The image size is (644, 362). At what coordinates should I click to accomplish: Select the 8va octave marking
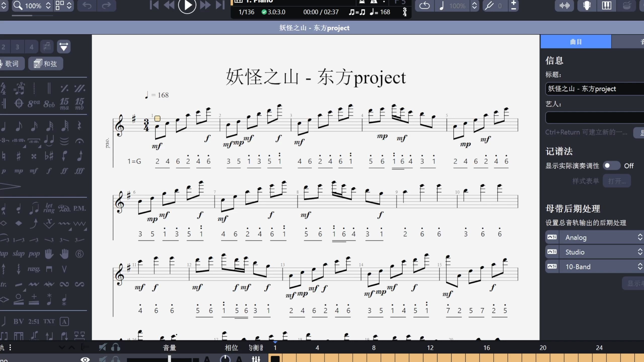[34, 103]
